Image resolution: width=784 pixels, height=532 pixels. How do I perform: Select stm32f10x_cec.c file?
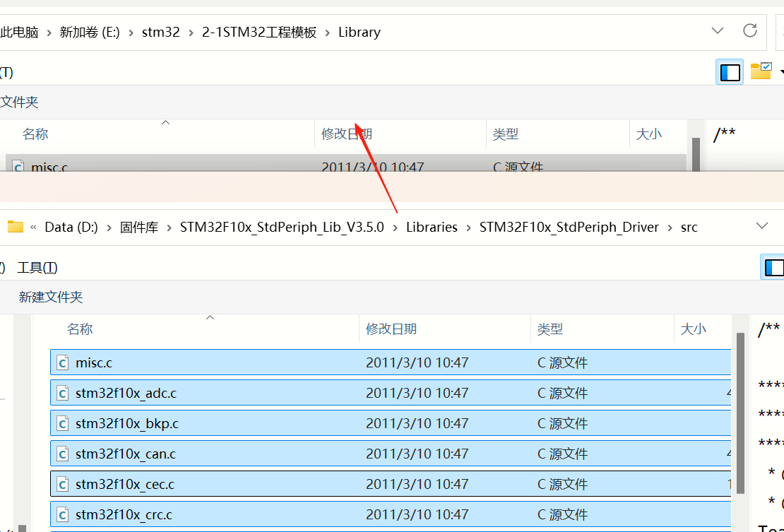coord(391,484)
